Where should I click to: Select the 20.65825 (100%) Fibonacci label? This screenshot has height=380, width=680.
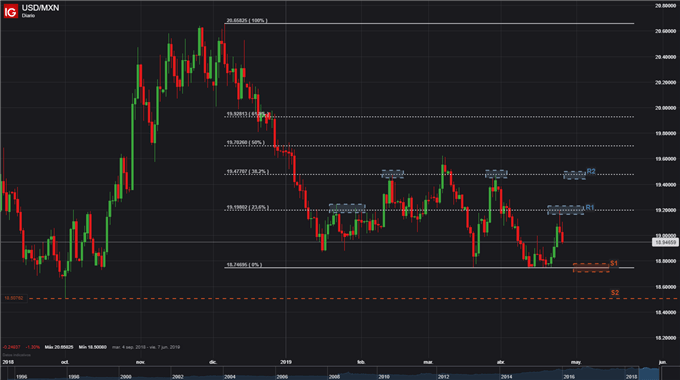coord(247,20)
